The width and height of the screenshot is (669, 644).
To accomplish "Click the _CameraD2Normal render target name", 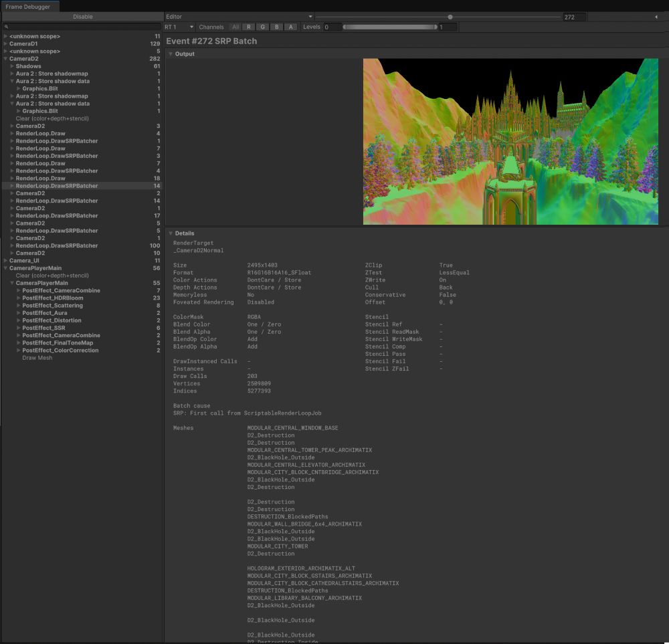I will [x=199, y=250].
